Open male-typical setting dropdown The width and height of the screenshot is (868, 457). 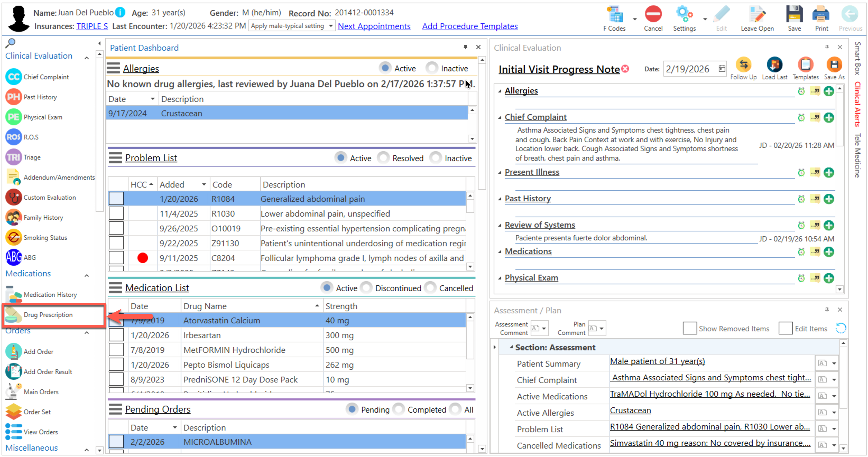pos(331,26)
